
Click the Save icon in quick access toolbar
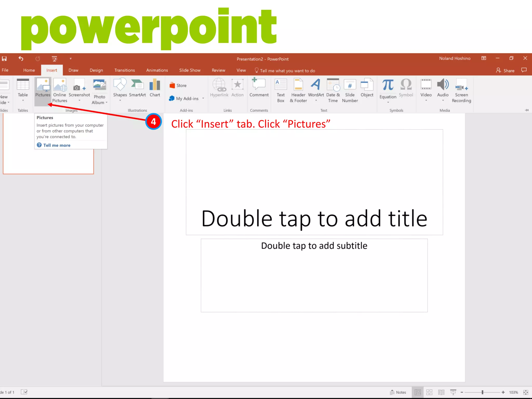tap(4, 59)
